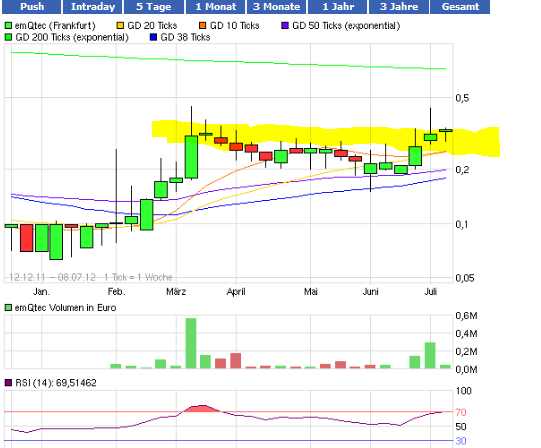Select the 1 Monat tab

(215, 7)
